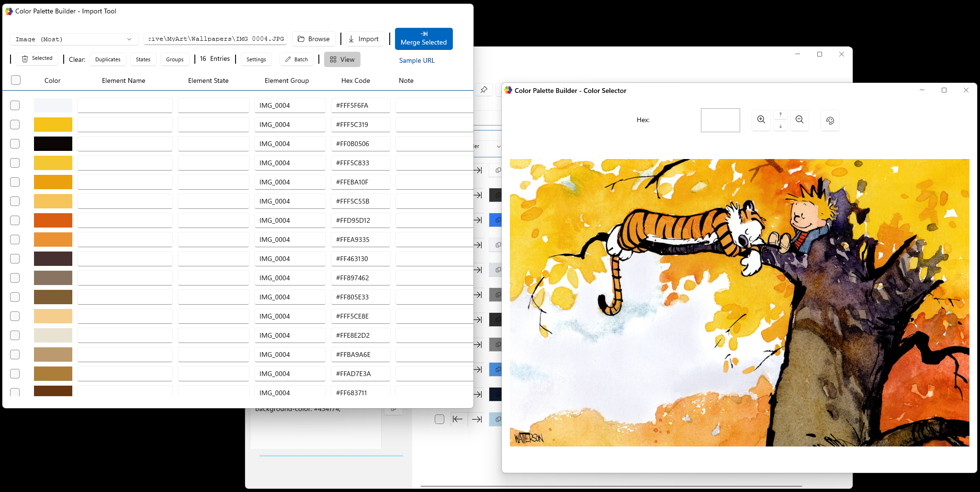Image resolution: width=980 pixels, height=492 pixels.
Task: Check the row with hex #FFF5F6FA
Action: click(15, 105)
